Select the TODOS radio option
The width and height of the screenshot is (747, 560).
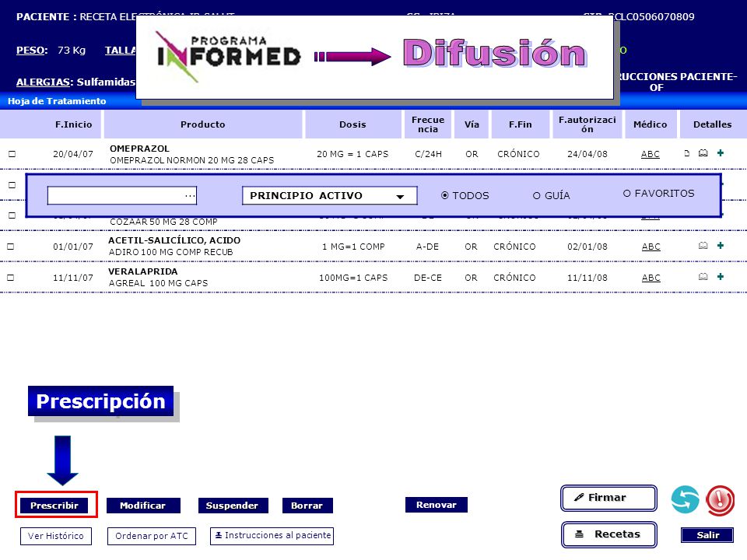[x=444, y=195]
